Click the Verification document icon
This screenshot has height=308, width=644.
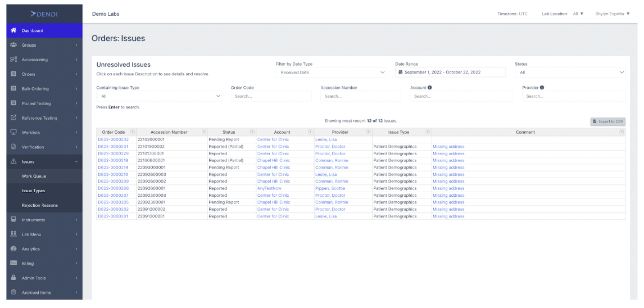tap(13, 147)
